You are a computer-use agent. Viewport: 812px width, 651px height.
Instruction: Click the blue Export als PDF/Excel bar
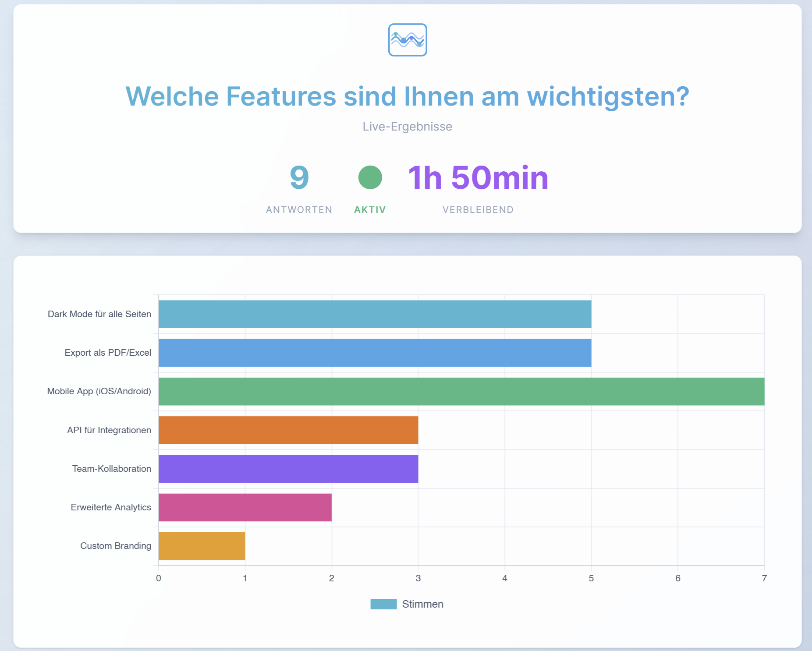pos(375,353)
